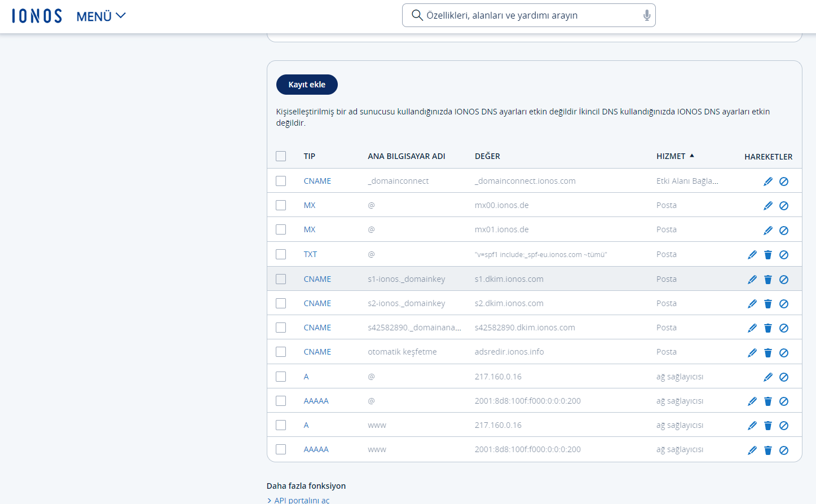Check the _domainconnect record checkbox
This screenshot has width=816, height=504.
click(281, 181)
